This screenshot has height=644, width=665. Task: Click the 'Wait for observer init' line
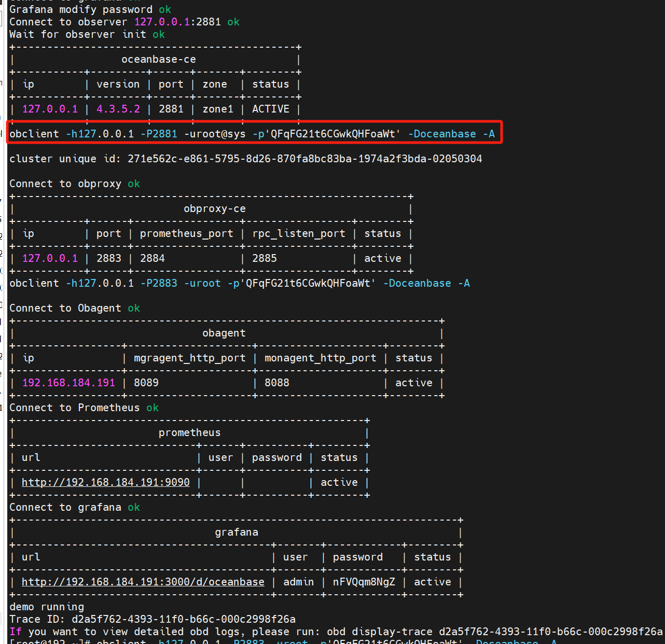click(87, 34)
